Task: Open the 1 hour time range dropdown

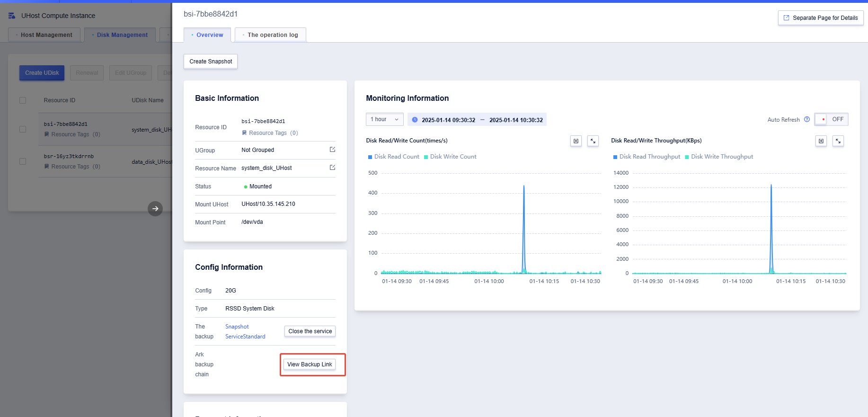Action: click(385, 119)
